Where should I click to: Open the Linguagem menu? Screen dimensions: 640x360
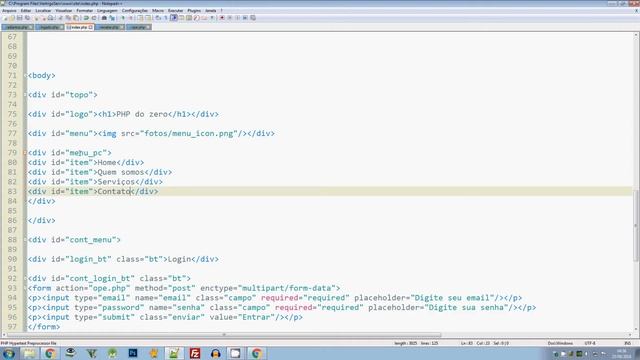(107, 11)
